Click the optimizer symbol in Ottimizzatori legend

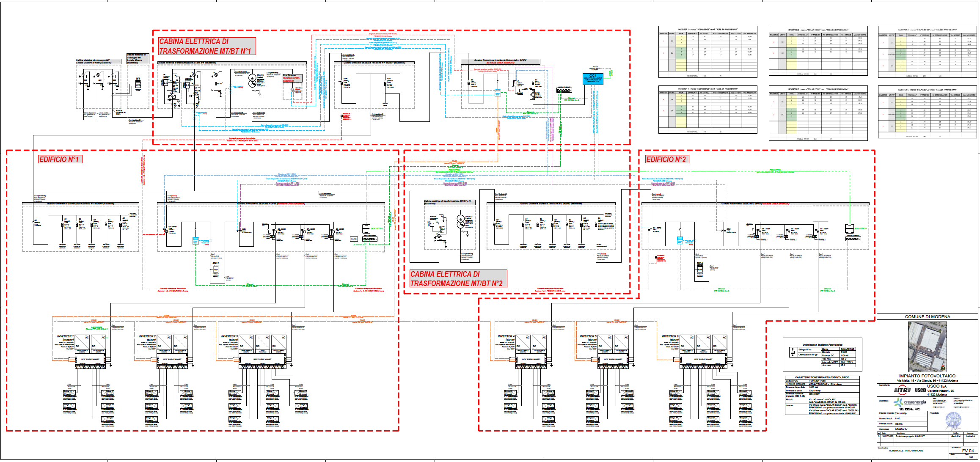pos(793,352)
